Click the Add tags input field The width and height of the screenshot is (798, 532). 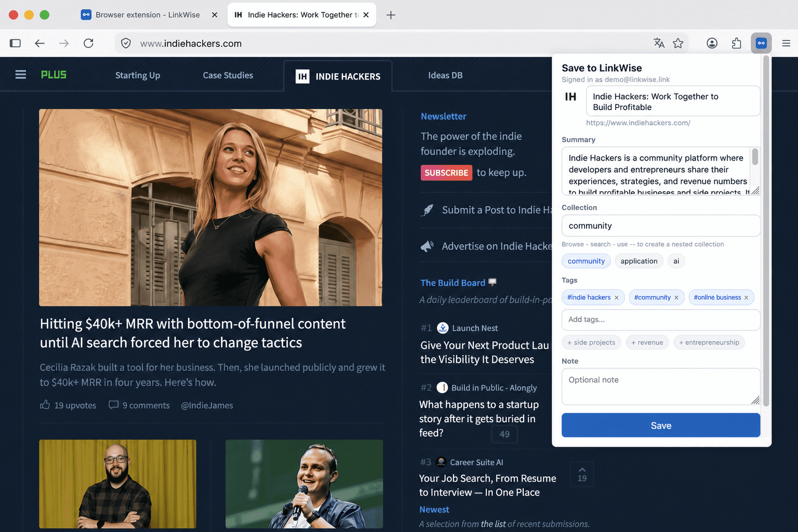point(661,320)
